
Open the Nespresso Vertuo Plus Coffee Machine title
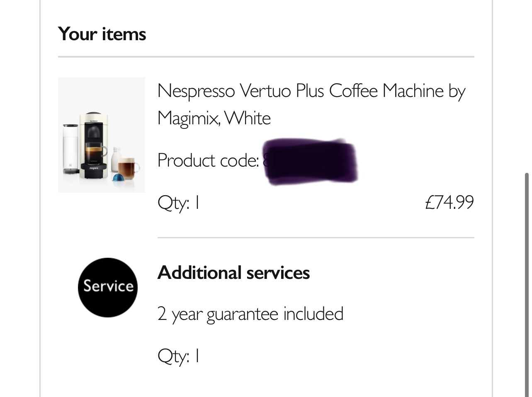click(x=311, y=104)
